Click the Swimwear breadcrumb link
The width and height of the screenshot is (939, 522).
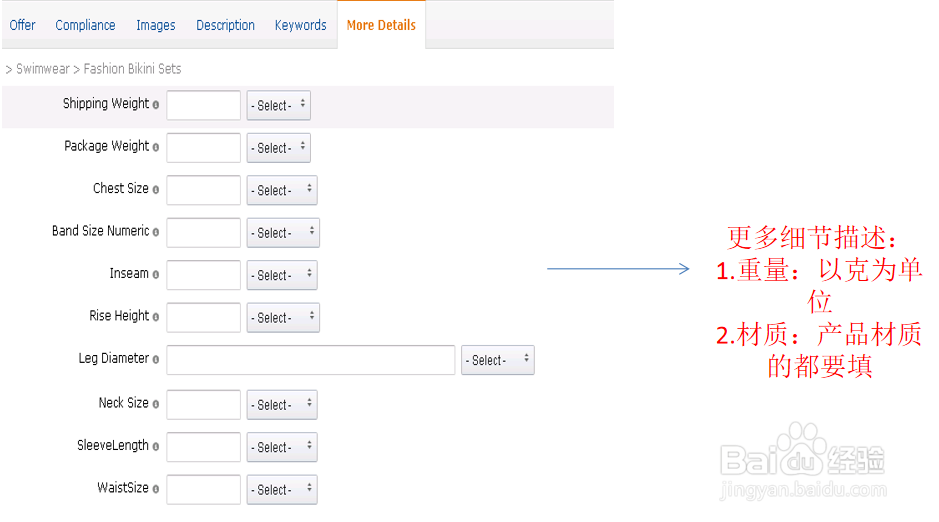[42, 69]
